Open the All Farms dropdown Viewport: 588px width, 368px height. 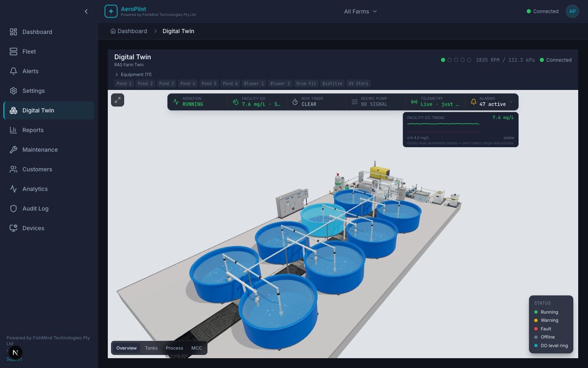pyautogui.click(x=361, y=11)
